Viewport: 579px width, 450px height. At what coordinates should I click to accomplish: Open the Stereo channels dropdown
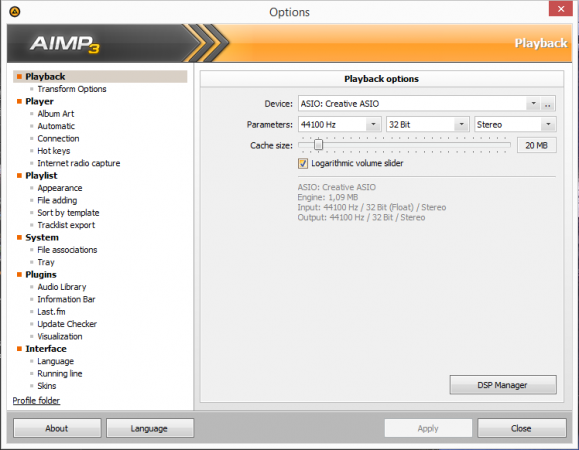tap(548, 125)
